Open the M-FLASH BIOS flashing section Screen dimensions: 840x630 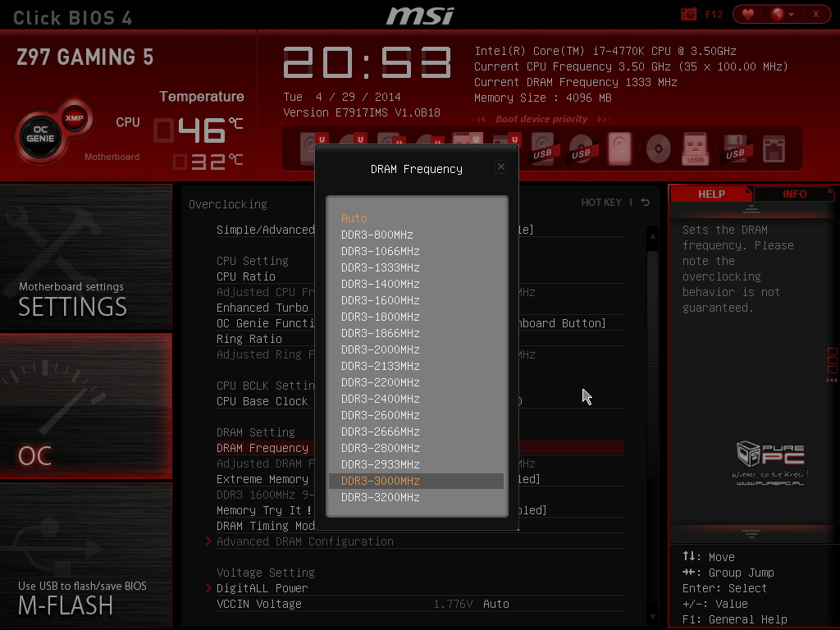(x=85, y=555)
